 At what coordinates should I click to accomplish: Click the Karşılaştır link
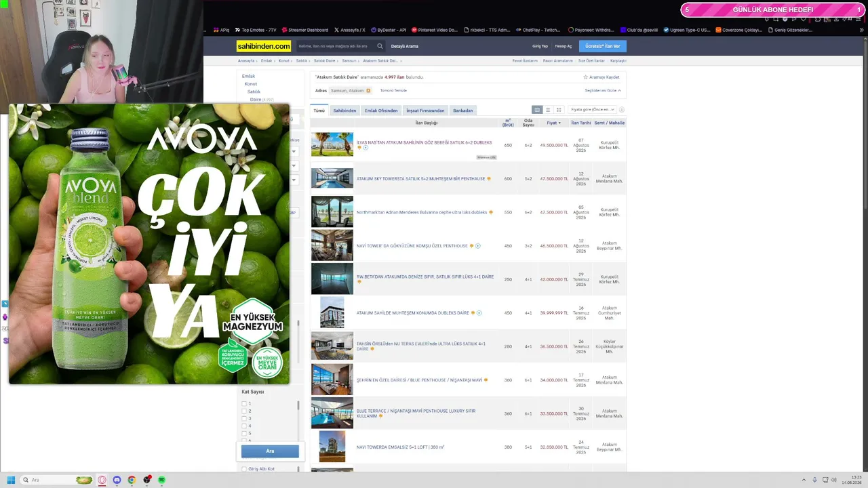click(618, 61)
